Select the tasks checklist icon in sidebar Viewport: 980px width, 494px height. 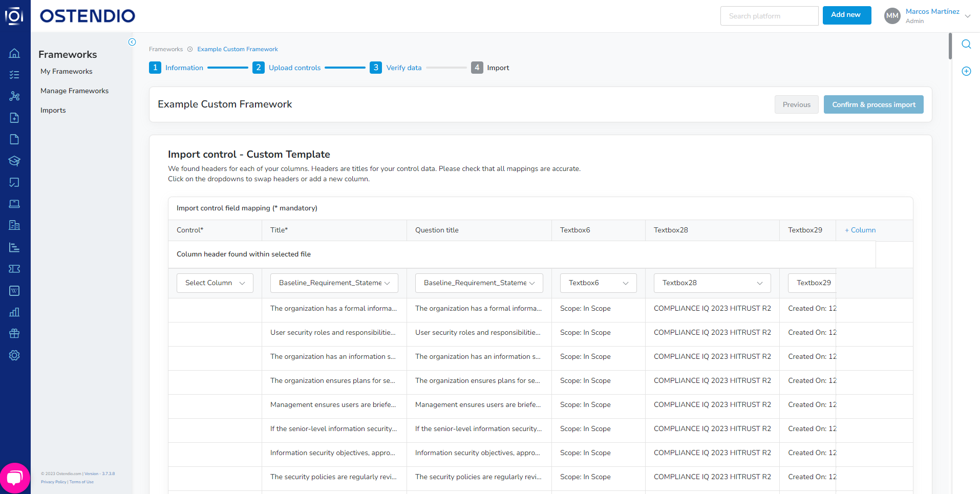click(14, 74)
